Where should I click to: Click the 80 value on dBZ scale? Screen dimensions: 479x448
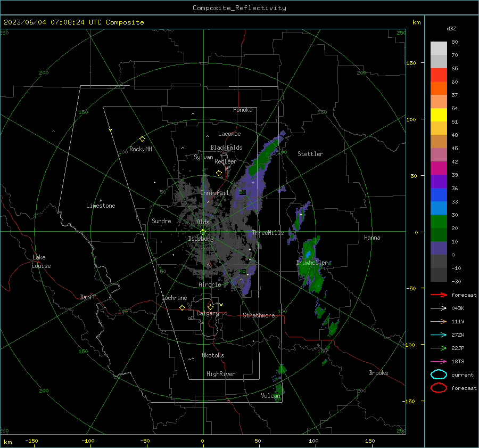tap(455, 42)
